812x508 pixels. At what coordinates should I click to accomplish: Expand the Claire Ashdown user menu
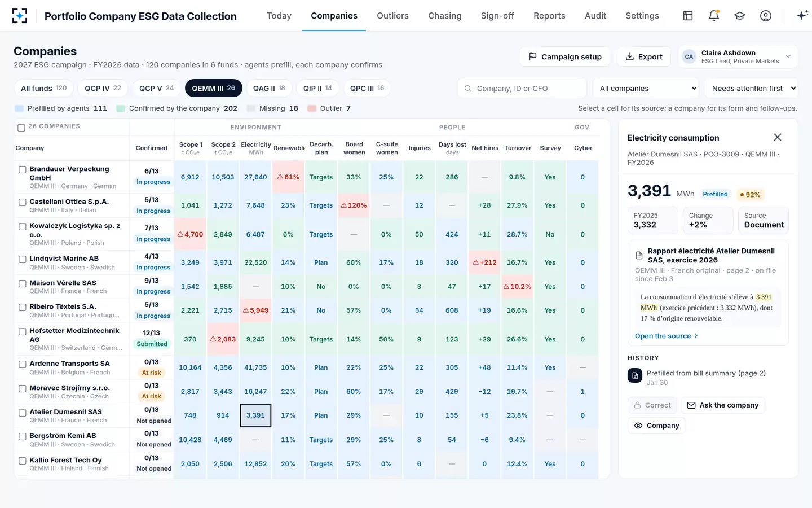pyautogui.click(x=738, y=56)
